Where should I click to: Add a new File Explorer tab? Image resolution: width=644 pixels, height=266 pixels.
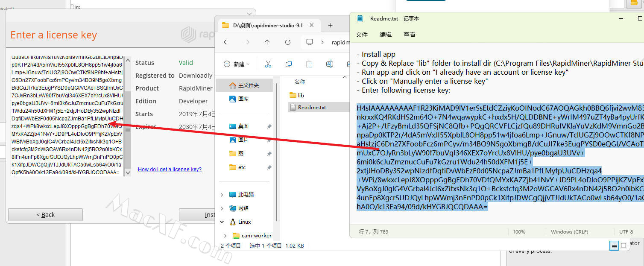click(330, 25)
